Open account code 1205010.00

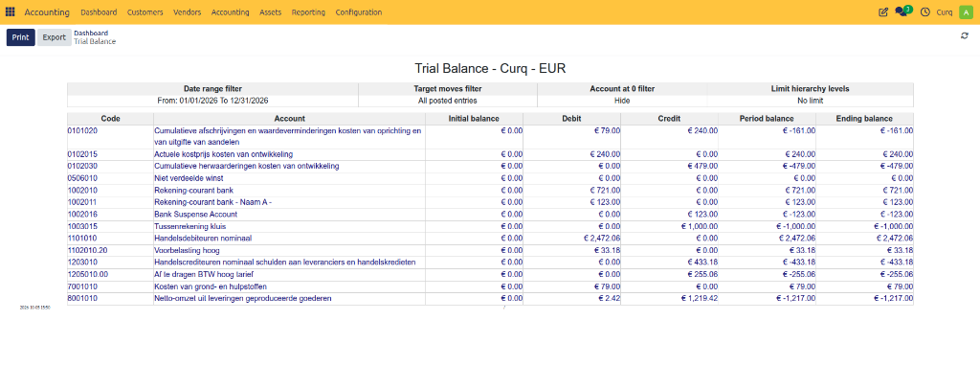tap(87, 275)
